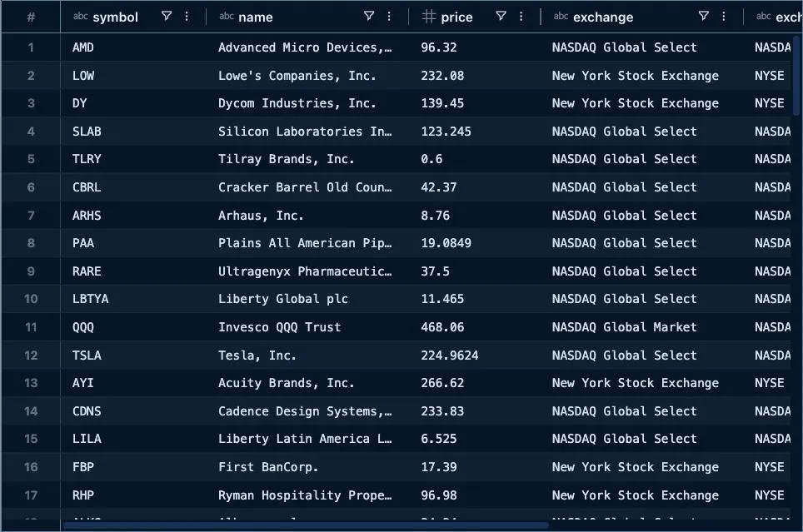Image resolution: width=803 pixels, height=532 pixels.
Task: Select the ARHS symbol cell
Action: pos(133,215)
